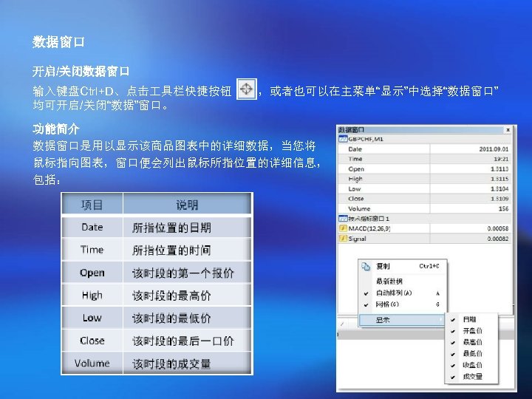Screen dimensions: 532x399
Task: Click the Signal value 0.00082
Action: pyautogui.click(x=498, y=239)
